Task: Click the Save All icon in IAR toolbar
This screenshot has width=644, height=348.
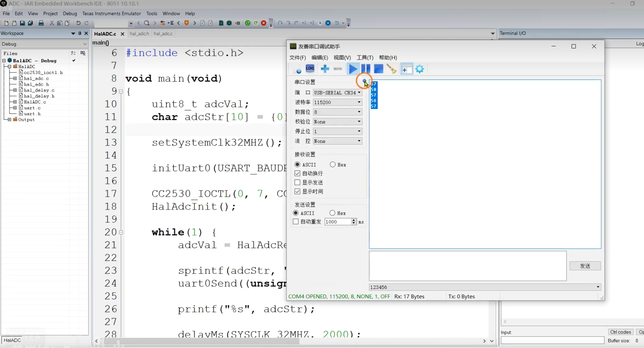Action: point(31,23)
